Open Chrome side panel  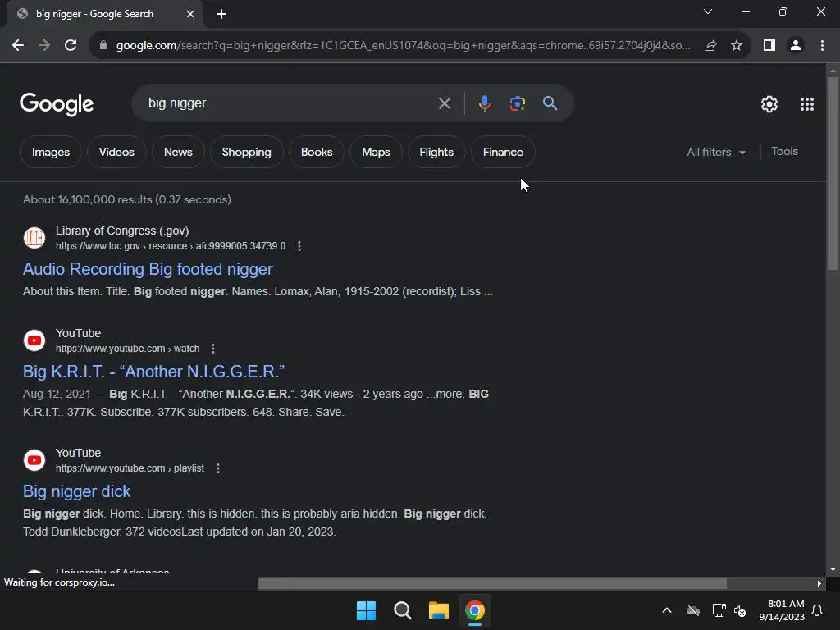769,46
